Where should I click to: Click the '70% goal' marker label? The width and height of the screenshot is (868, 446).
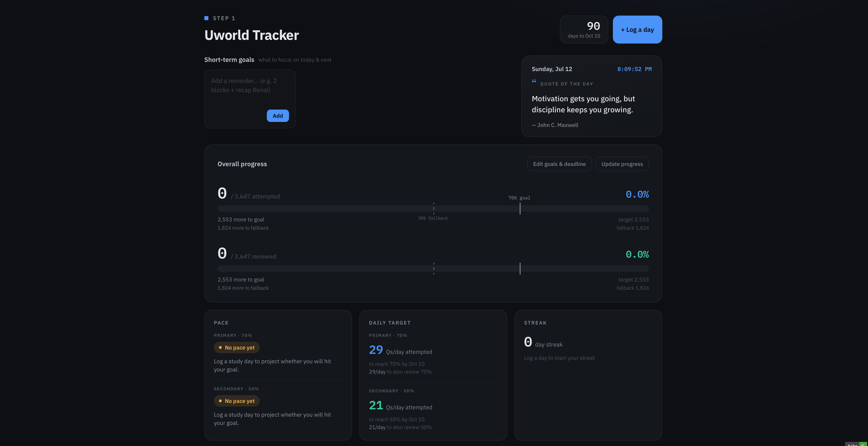pos(519,198)
